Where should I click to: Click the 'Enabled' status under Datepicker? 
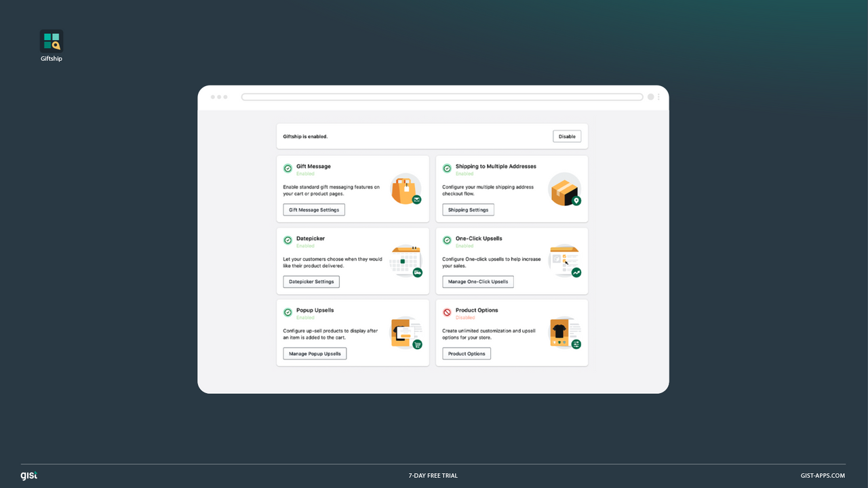(305, 245)
